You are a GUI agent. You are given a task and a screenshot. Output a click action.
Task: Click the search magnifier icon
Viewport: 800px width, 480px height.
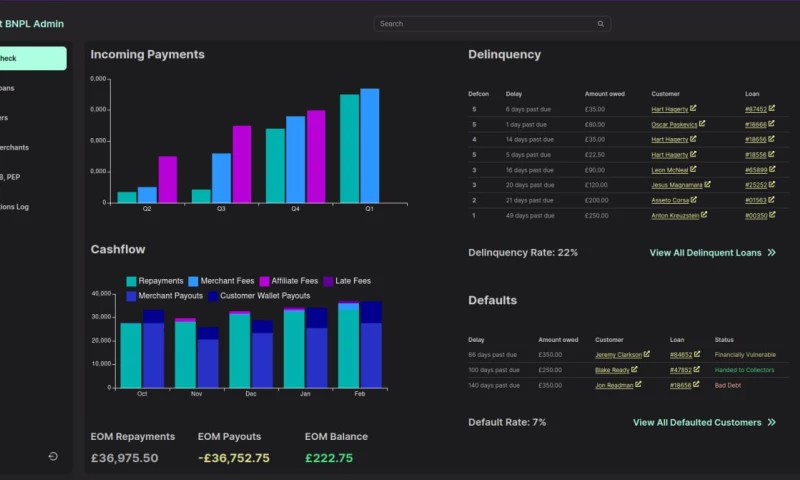601,24
